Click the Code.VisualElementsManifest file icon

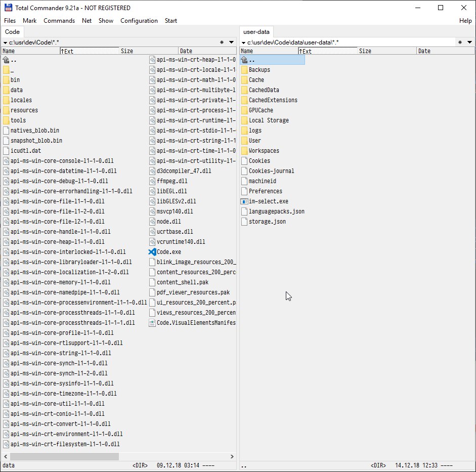[152, 323]
